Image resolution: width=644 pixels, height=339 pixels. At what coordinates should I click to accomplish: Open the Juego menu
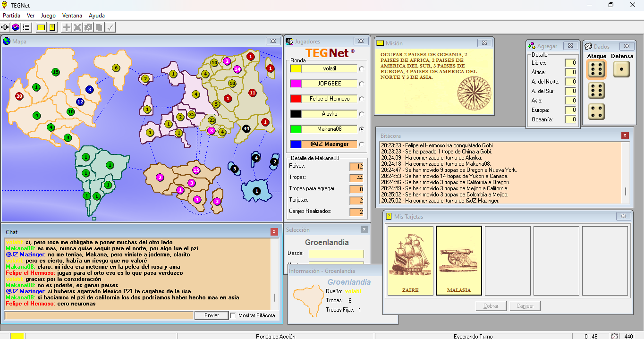tap(48, 16)
